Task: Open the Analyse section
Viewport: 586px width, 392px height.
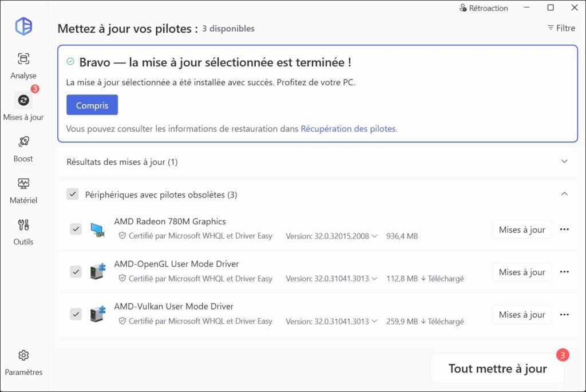Action: 23,66
